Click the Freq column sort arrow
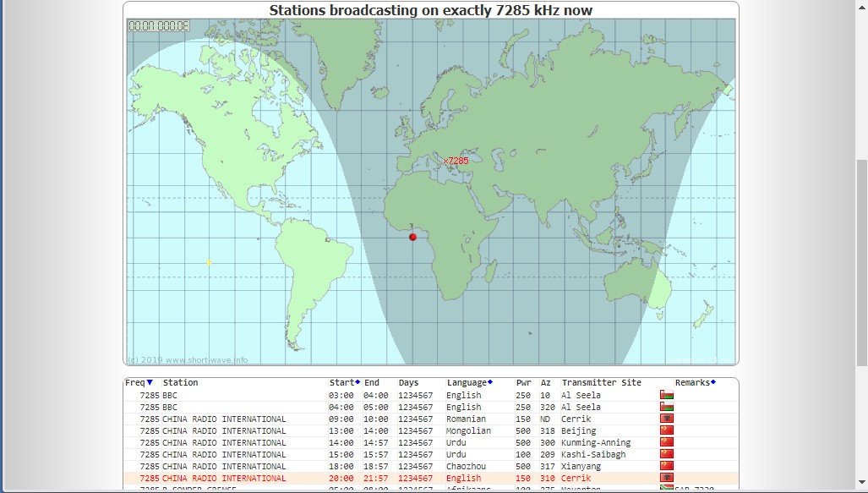 pyautogui.click(x=150, y=382)
